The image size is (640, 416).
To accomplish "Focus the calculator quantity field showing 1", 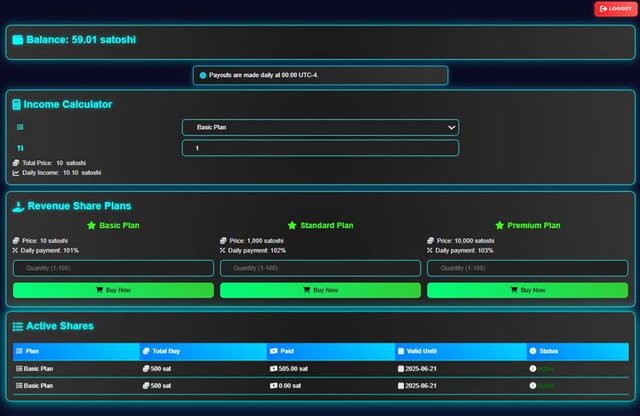I will point(319,148).
